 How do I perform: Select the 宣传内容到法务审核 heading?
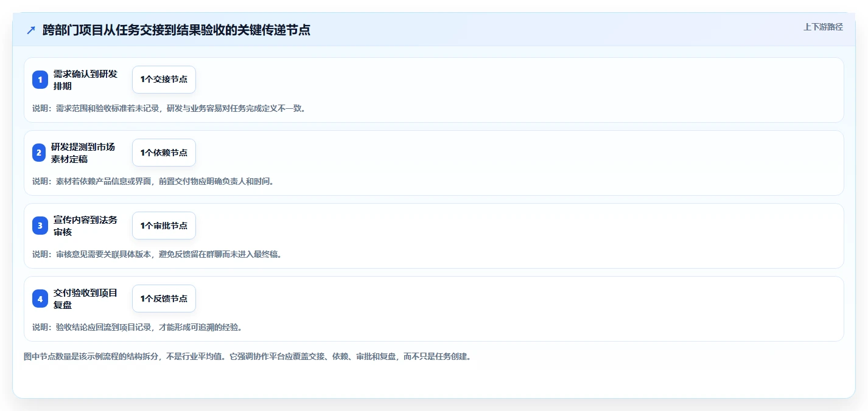click(x=85, y=226)
